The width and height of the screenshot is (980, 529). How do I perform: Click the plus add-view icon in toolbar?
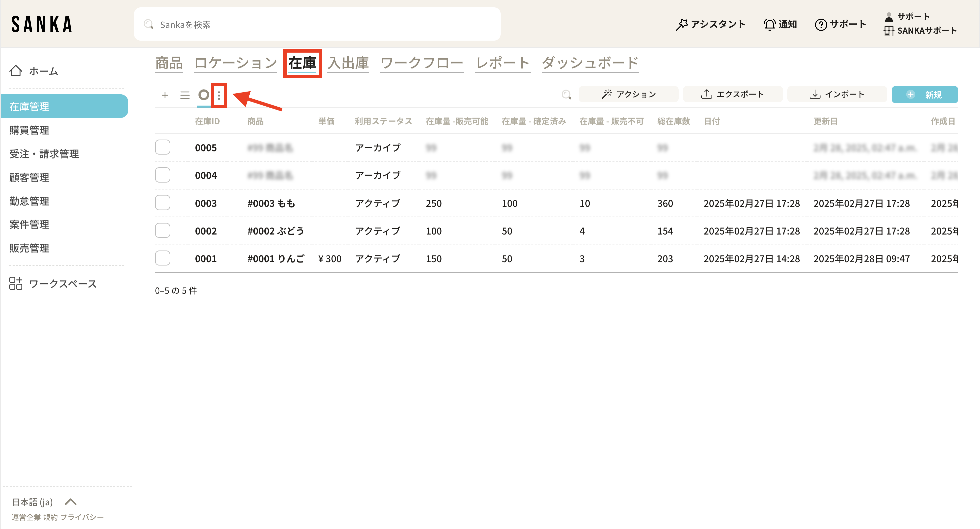[165, 95]
